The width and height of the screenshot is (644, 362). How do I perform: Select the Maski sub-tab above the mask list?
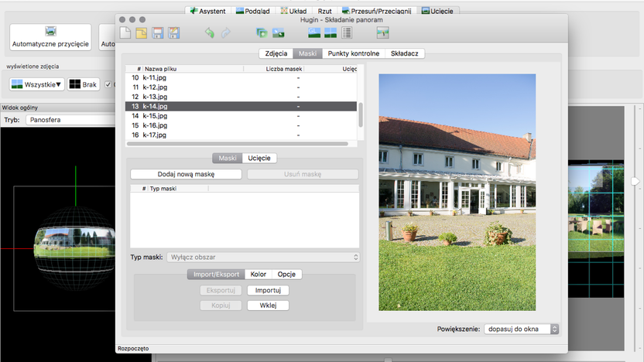[227, 158]
